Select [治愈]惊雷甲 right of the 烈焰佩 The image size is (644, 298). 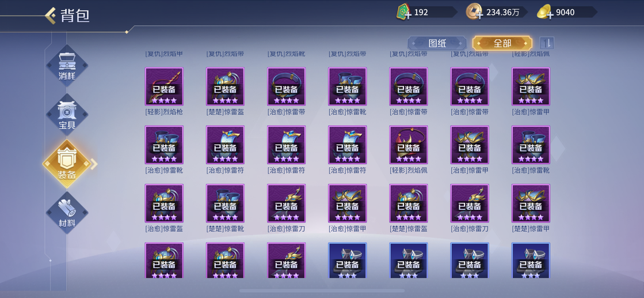[470, 145]
